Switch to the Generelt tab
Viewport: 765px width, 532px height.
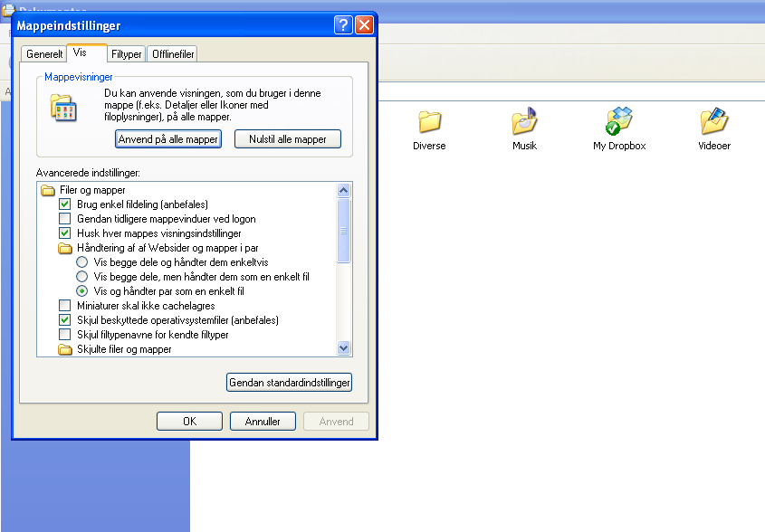[x=44, y=54]
